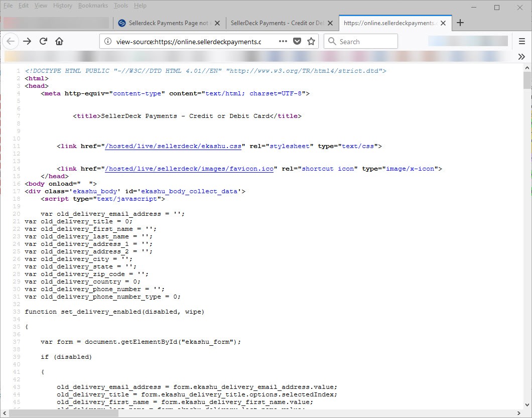Close the SellerDeck Payments - Credit tab
The height and width of the screenshot is (418, 532).
click(330, 23)
